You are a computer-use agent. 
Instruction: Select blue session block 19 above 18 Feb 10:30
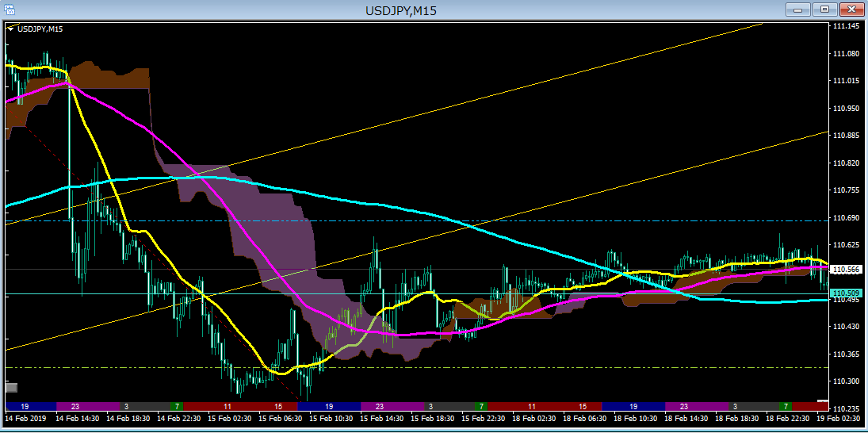tap(633, 406)
